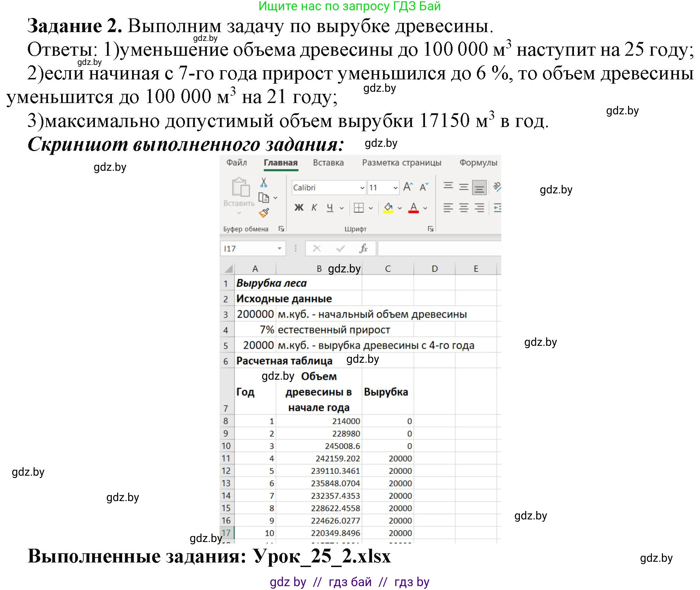Click the Enter checkmark formula bar icon

click(340, 248)
